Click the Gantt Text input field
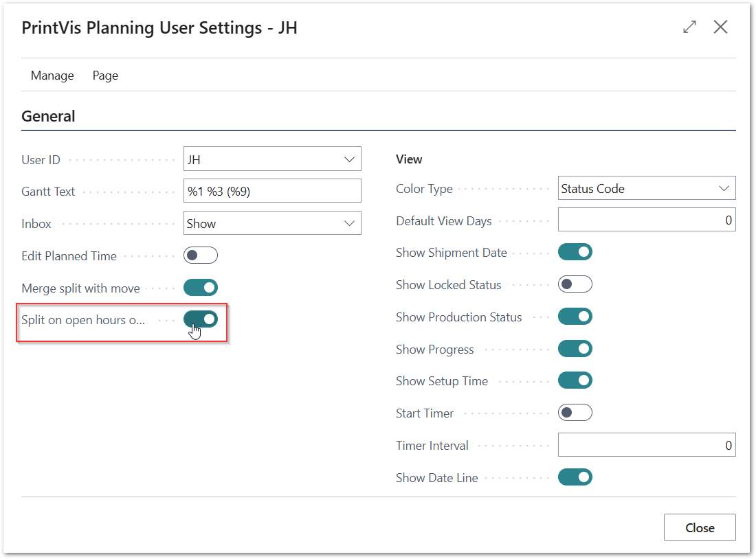 (x=272, y=192)
